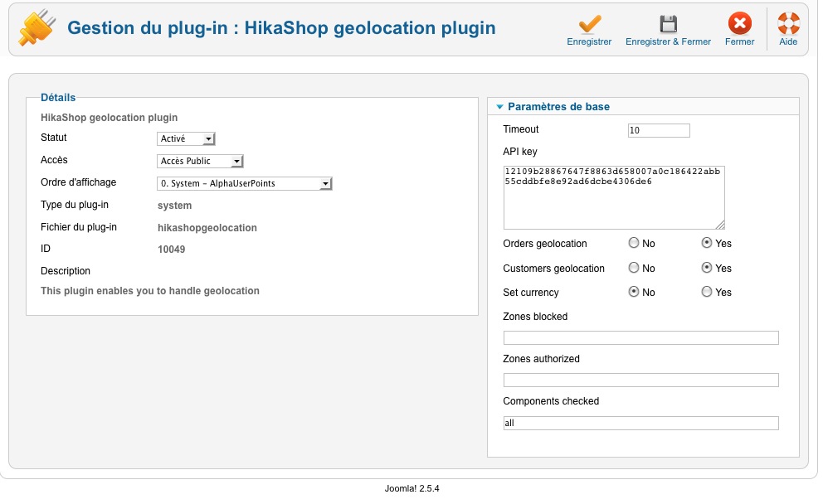The height and width of the screenshot is (504, 823).
Task: Click the plug-in type value system
Action: [175, 206]
